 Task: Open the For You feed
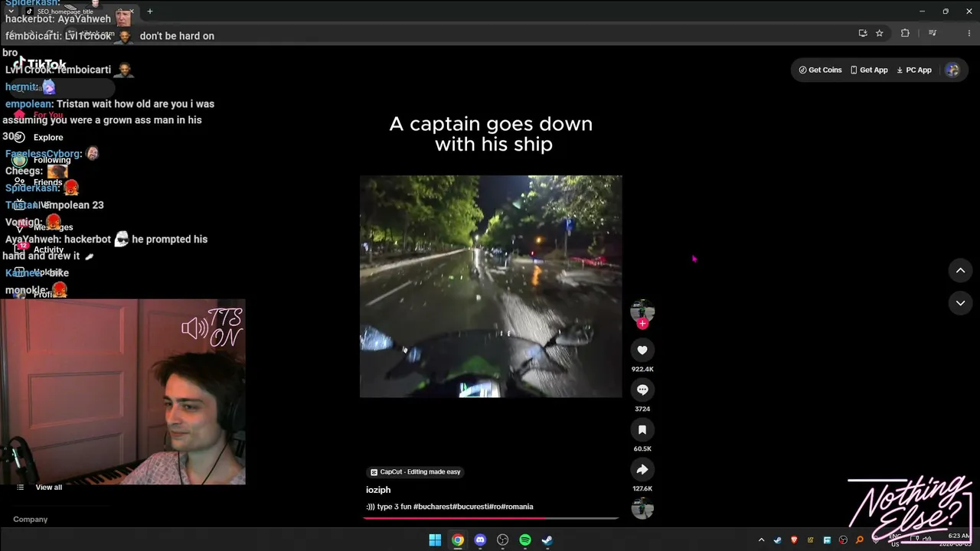point(38,115)
